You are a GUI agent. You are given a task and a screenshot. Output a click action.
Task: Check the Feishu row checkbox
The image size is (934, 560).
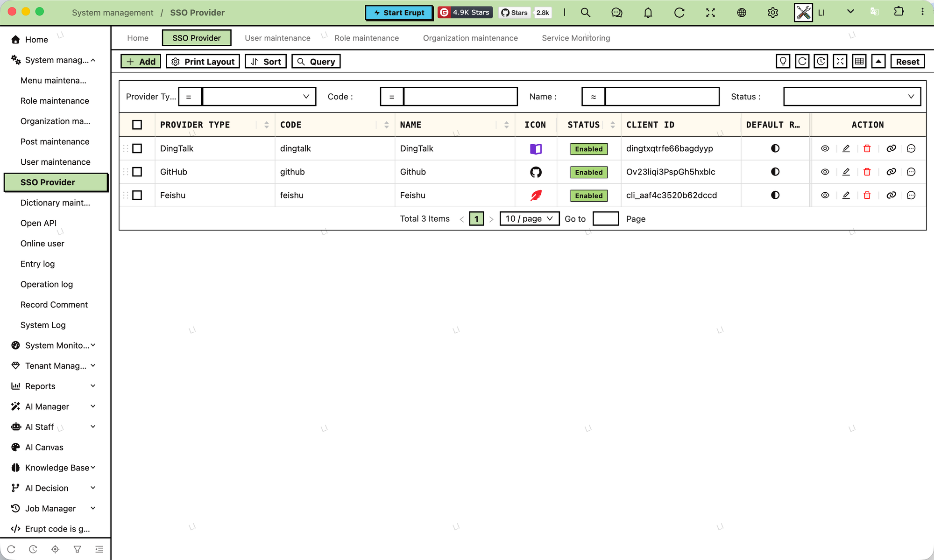pos(137,195)
